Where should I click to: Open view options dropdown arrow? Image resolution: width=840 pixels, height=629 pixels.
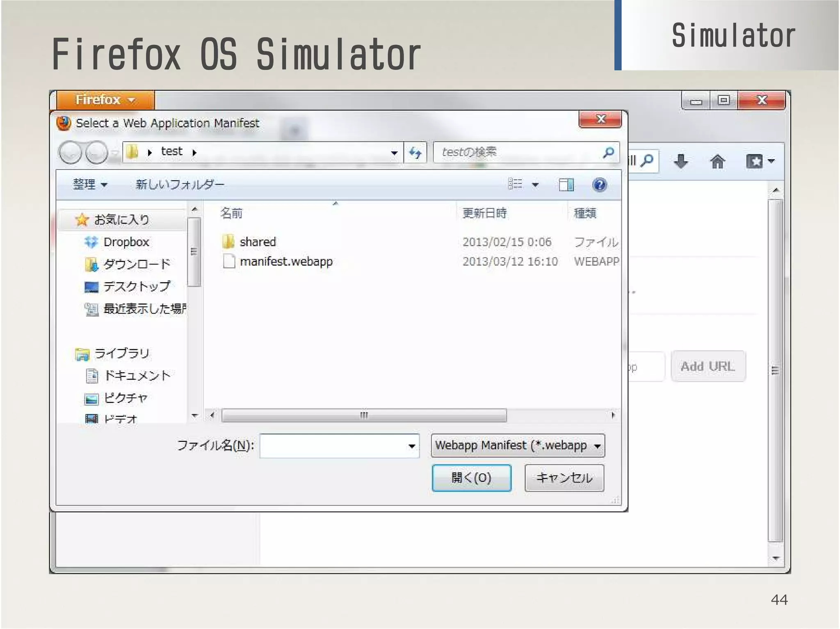[x=535, y=185]
